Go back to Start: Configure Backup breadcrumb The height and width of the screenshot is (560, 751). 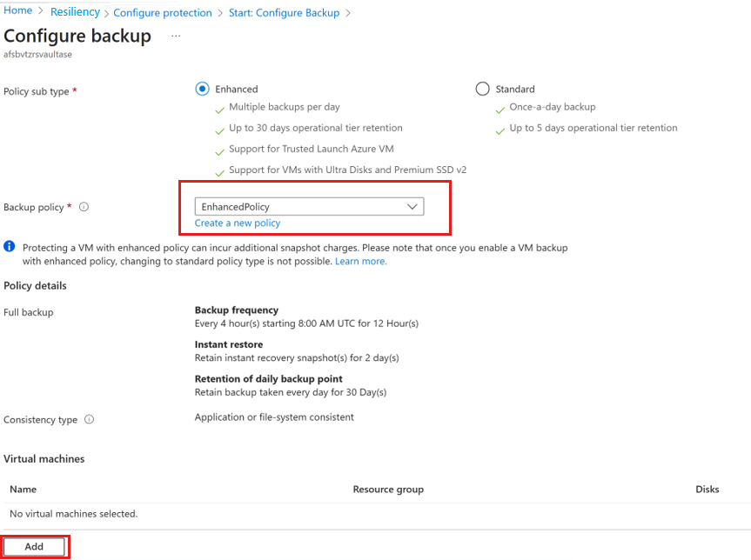coord(284,13)
